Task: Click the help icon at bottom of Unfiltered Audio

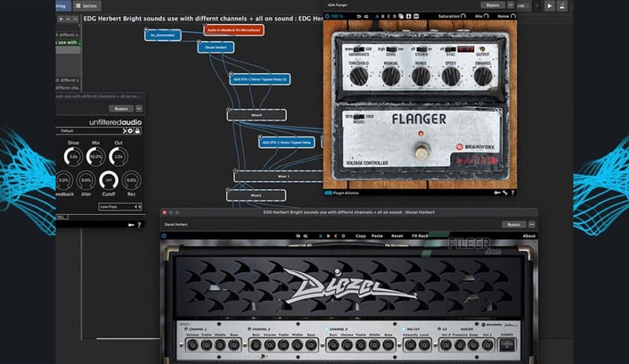Action: pos(139,225)
